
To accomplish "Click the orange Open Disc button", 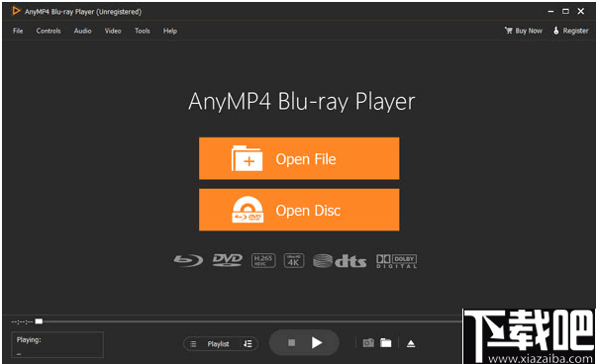I will [x=299, y=210].
